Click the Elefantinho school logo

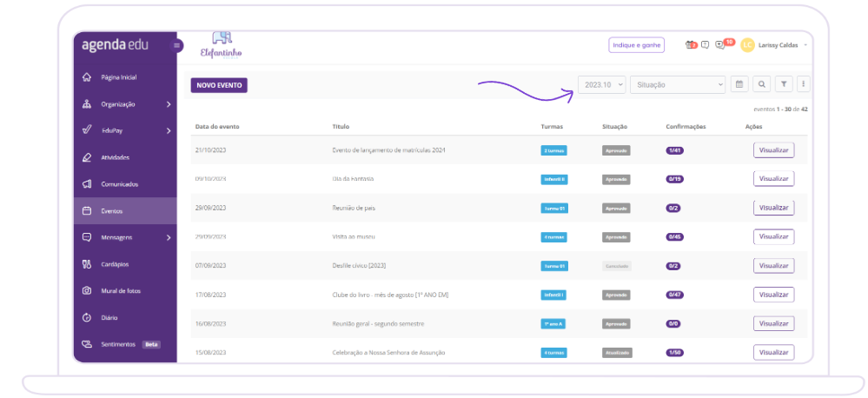tap(222, 45)
